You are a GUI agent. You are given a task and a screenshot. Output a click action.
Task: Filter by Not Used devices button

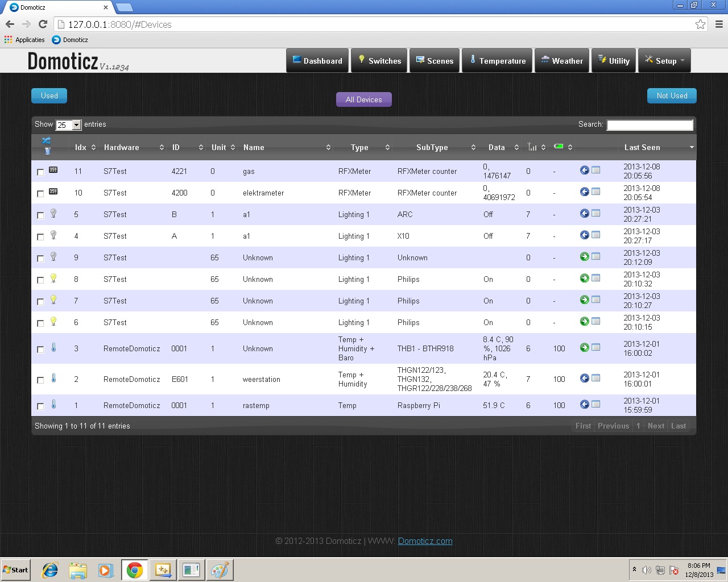click(x=672, y=95)
